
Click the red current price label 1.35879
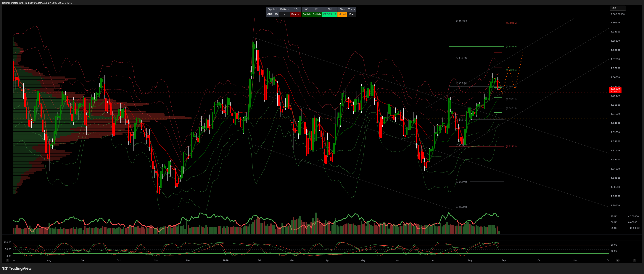tap(615, 89)
